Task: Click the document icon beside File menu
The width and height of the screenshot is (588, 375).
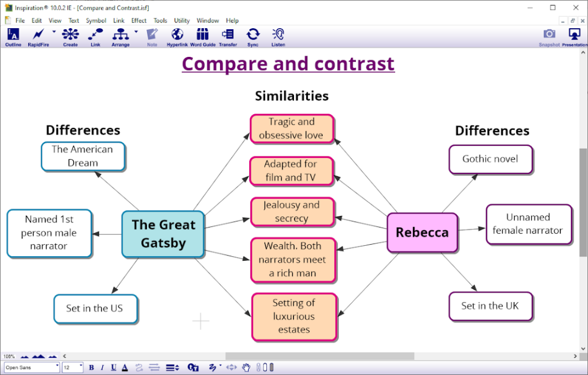Action: click(x=8, y=20)
